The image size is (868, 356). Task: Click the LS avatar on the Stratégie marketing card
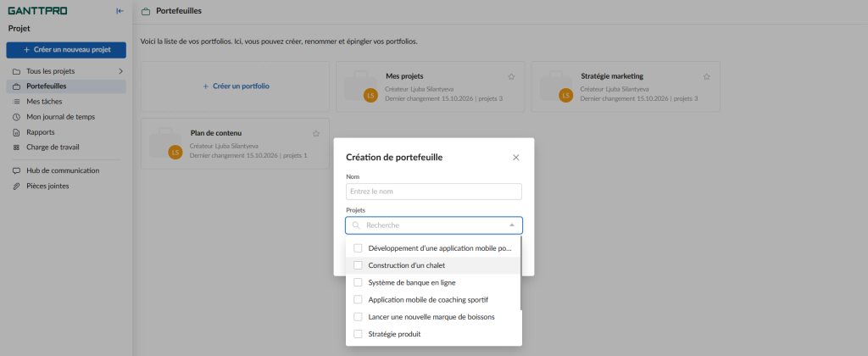pos(565,95)
